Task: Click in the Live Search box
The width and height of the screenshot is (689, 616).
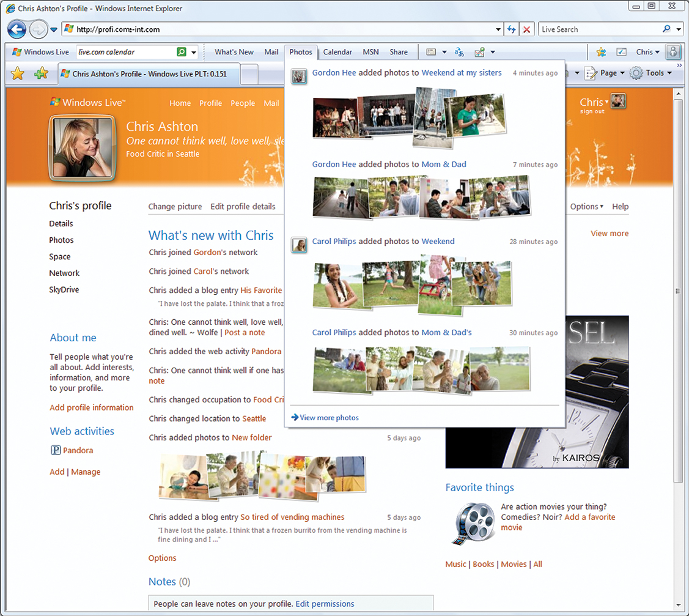Action: click(x=599, y=29)
